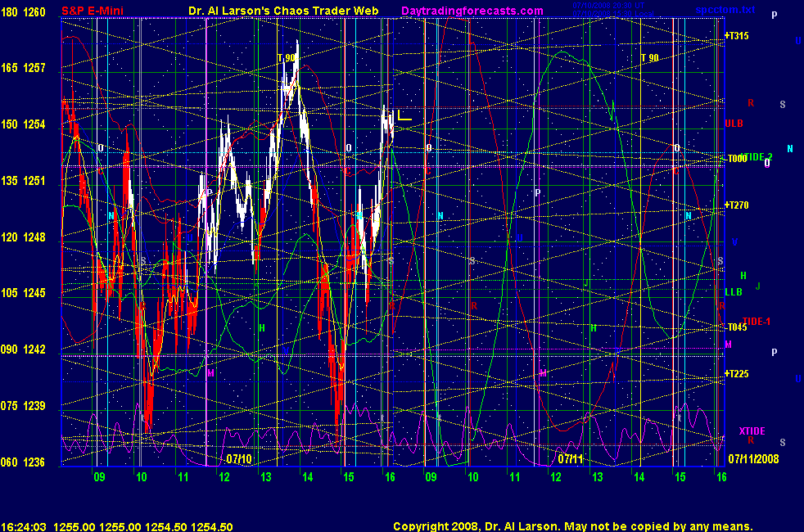This screenshot has width=804, height=532.
Task: Select the 1255.00 1255.00 1254.50 1254.50 quote values
Action: pos(143,526)
